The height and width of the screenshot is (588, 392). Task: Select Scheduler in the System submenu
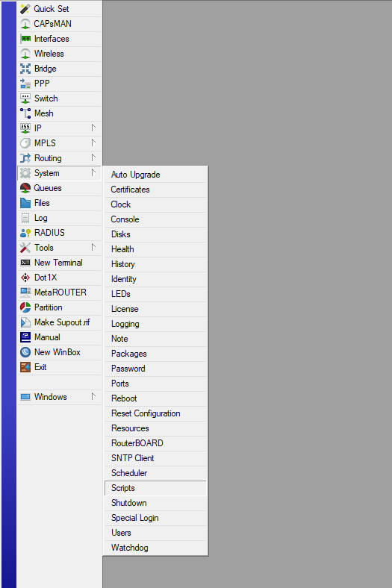pyautogui.click(x=155, y=473)
